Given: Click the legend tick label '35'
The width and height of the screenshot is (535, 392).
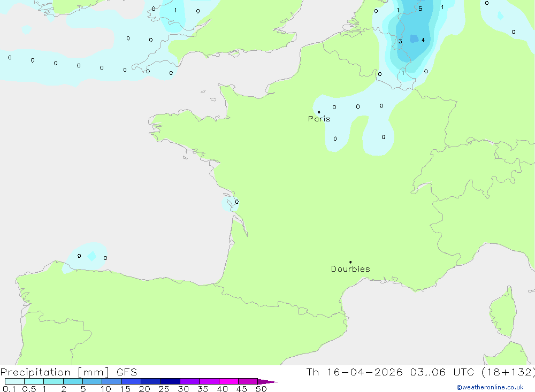Looking at the screenshot, I should coord(203,389).
